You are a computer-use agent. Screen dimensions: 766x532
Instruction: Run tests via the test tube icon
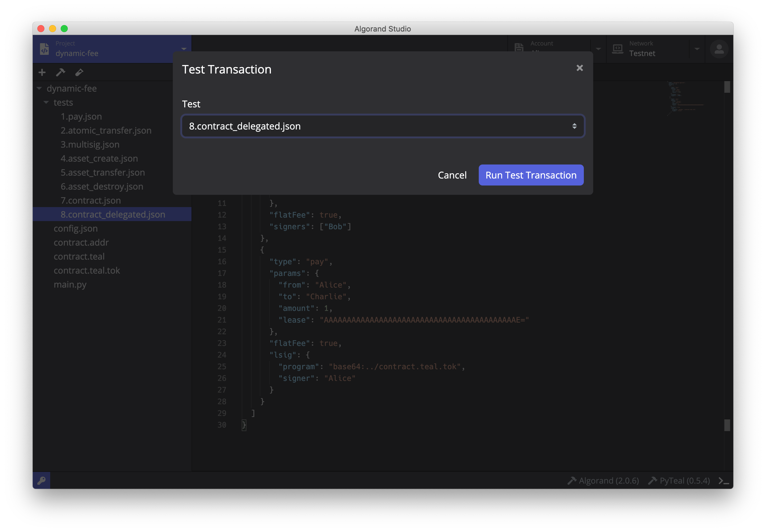[79, 72]
